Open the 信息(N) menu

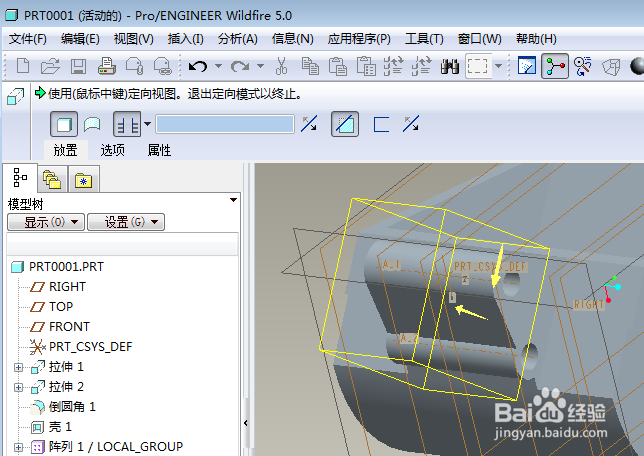click(292, 39)
